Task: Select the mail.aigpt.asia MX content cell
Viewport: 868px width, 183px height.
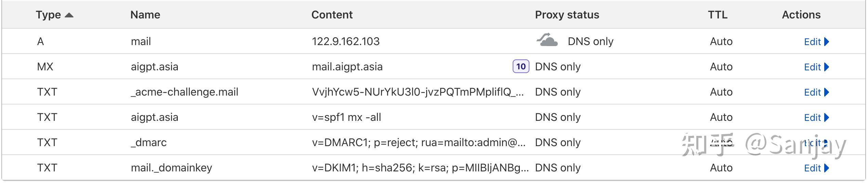Action: click(x=347, y=67)
